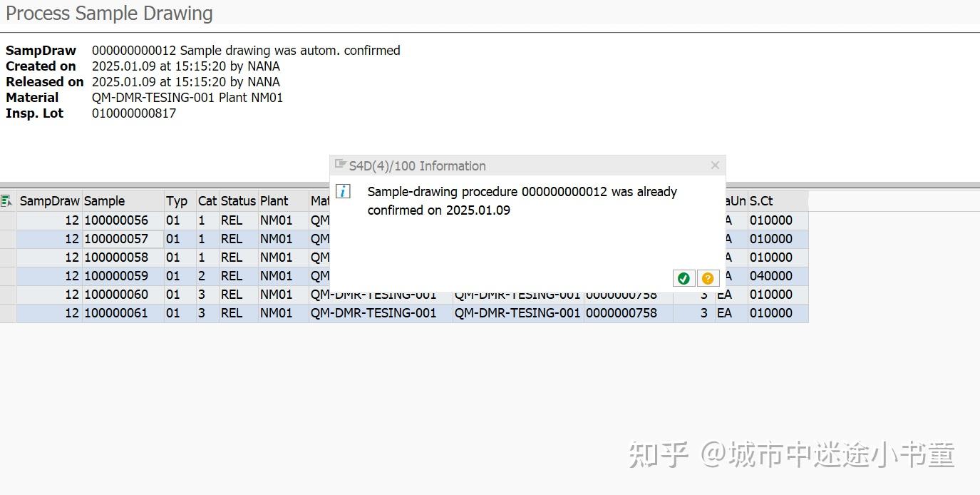Click the table layout configuration icon
This screenshot has height=495, width=980.
pos(6,200)
